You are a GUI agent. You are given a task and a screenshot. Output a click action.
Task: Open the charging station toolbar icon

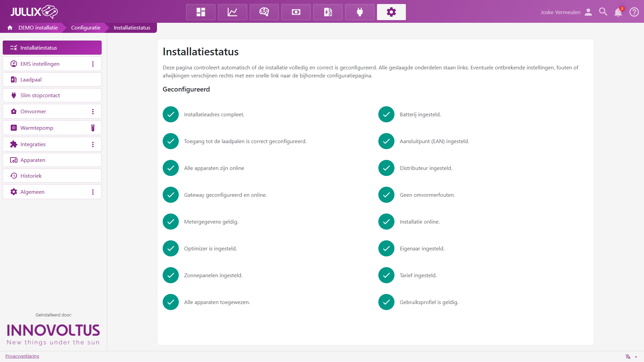point(328,12)
